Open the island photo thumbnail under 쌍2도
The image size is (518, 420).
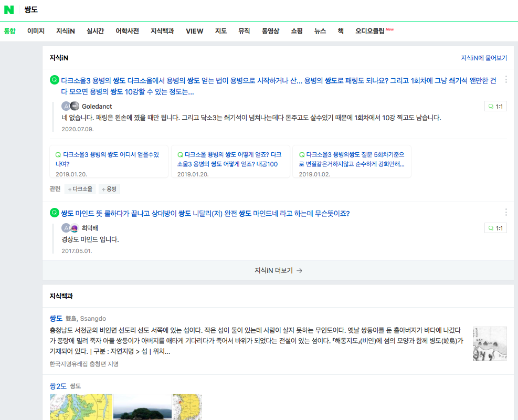click(x=142, y=407)
